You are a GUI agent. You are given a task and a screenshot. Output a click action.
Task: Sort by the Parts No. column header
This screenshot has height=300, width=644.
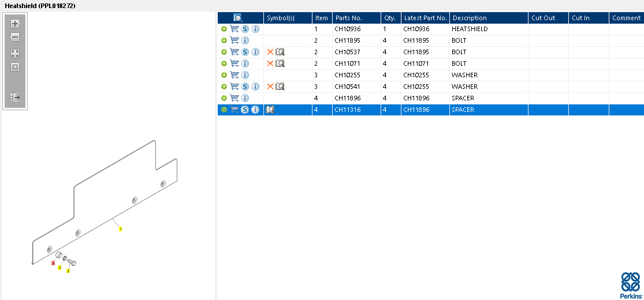pyautogui.click(x=356, y=18)
